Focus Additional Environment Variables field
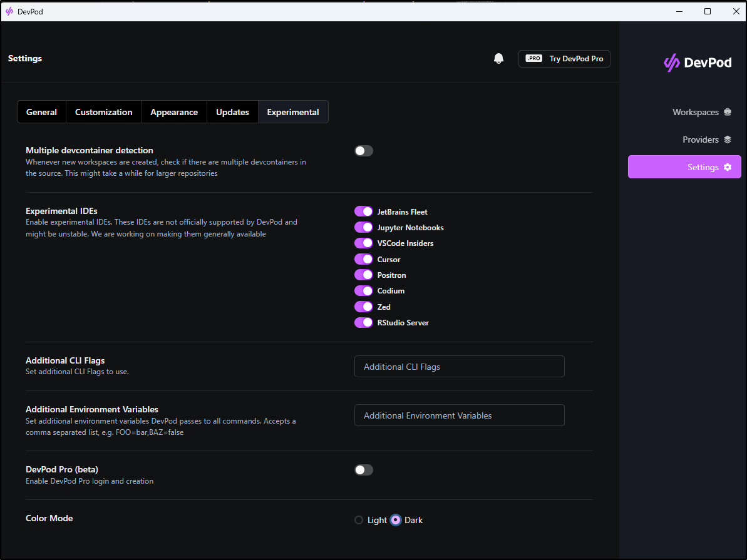747x560 pixels. coord(459,415)
